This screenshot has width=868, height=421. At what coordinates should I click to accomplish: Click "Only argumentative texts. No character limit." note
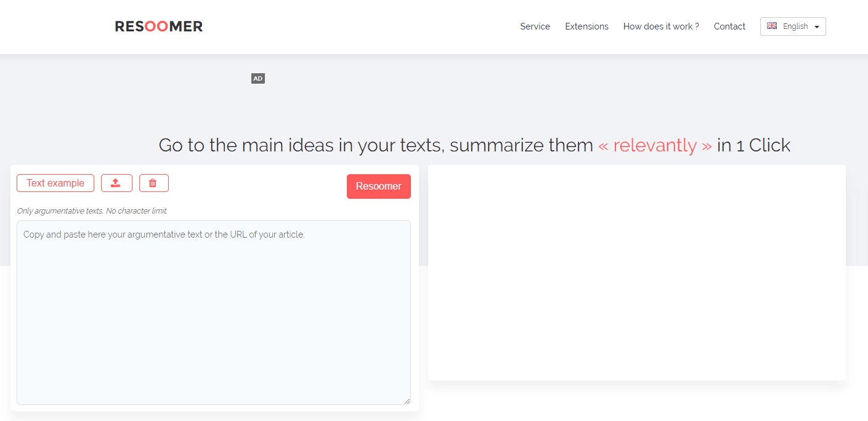(92, 211)
